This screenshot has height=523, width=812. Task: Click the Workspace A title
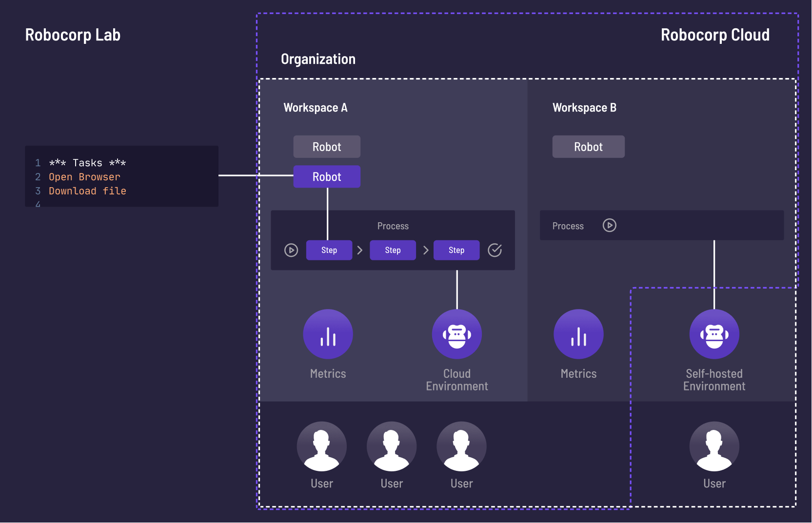[x=316, y=108]
